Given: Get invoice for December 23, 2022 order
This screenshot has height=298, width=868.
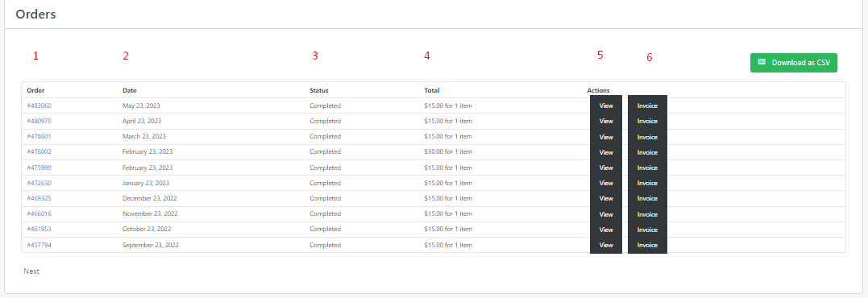Looking at the screenshot, I should click(x=647, y=198).
